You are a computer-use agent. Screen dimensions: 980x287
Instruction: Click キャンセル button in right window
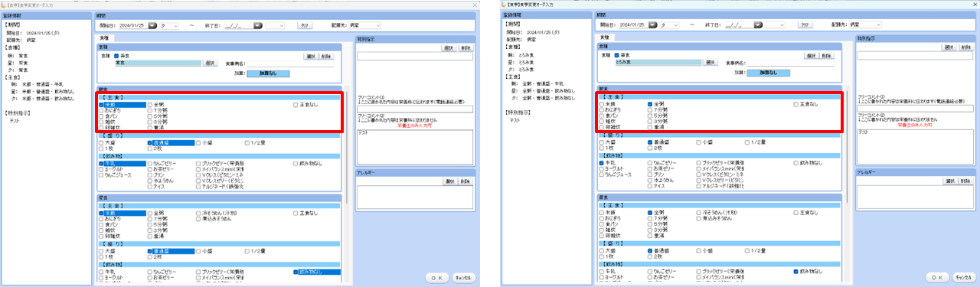[964, 277]
